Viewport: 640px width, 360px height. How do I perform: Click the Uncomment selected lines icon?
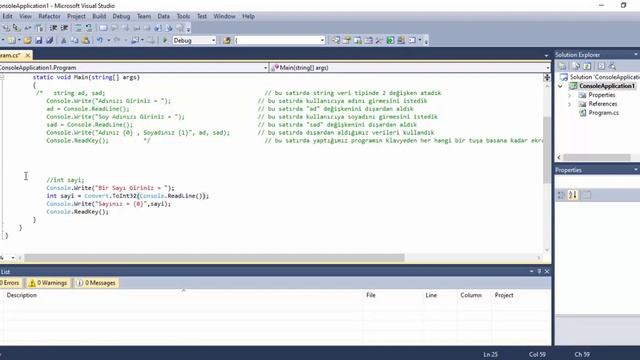point(89,28)
